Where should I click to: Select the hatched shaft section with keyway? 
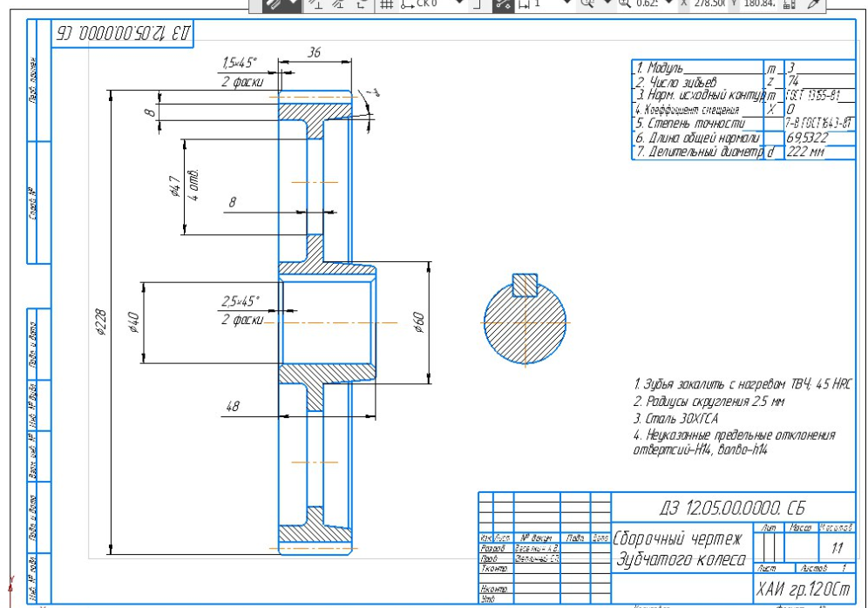(525, 324)
